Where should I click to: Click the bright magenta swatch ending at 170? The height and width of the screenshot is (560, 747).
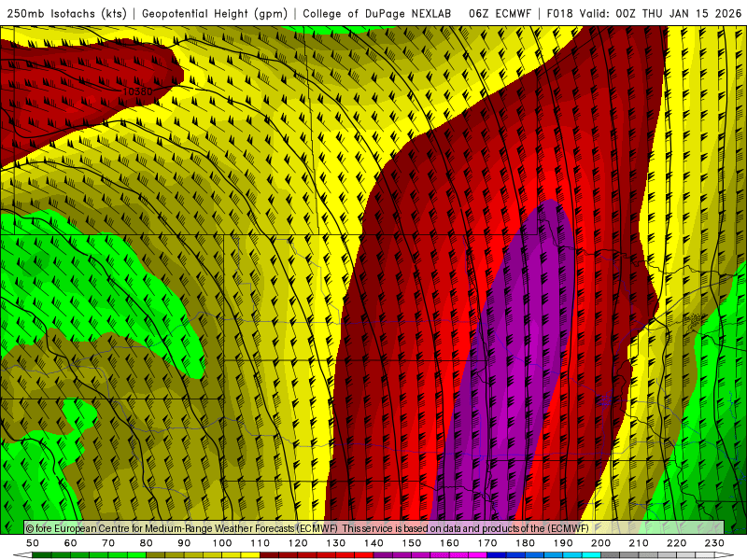477,555
